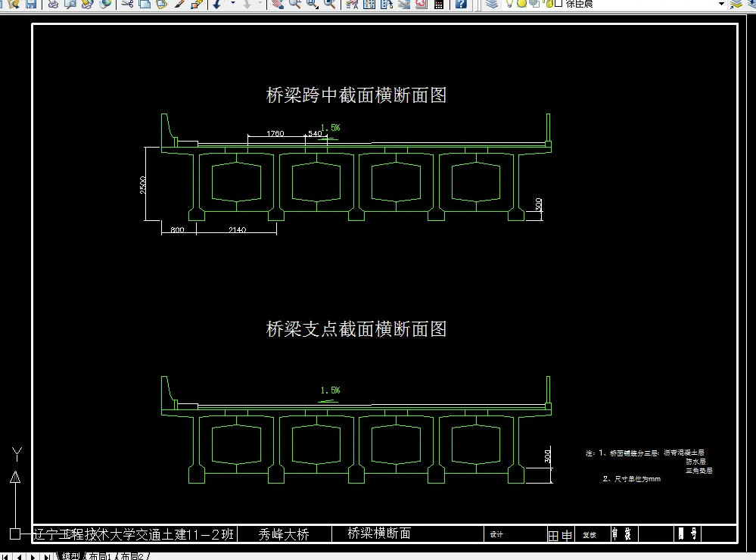Expand the Redo history dropdown arrow
This screenshot has height=560, width=756.
tap(260, 4)
